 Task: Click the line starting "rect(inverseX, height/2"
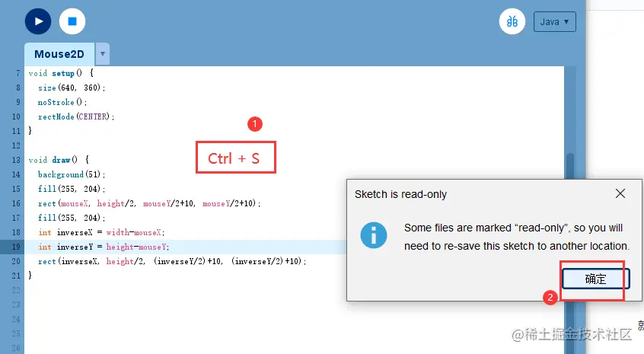(x=172, y=261)
